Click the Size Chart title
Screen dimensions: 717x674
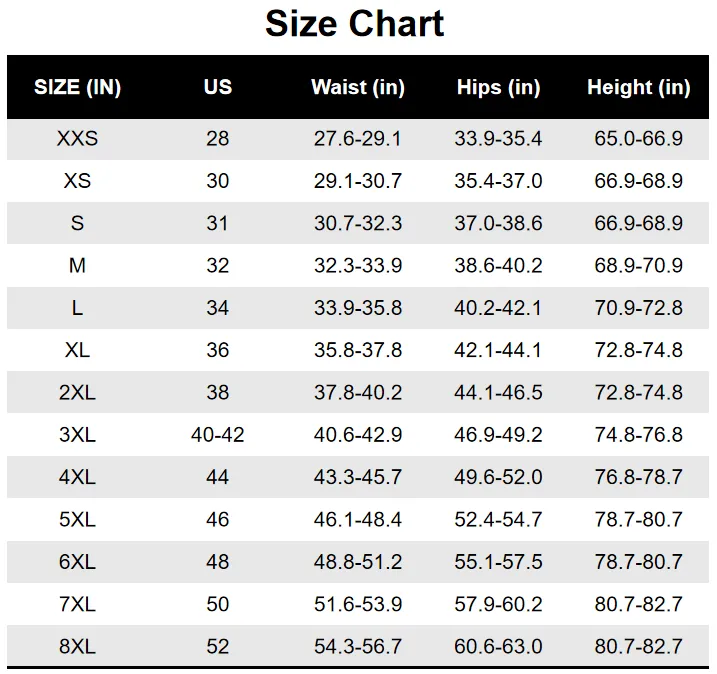(x=354, y=24)
